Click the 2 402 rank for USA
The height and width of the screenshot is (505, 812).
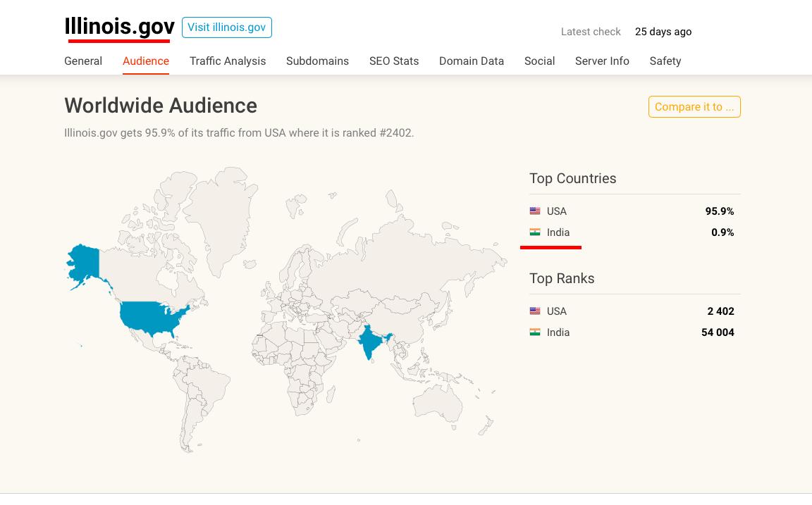(720, 311)
